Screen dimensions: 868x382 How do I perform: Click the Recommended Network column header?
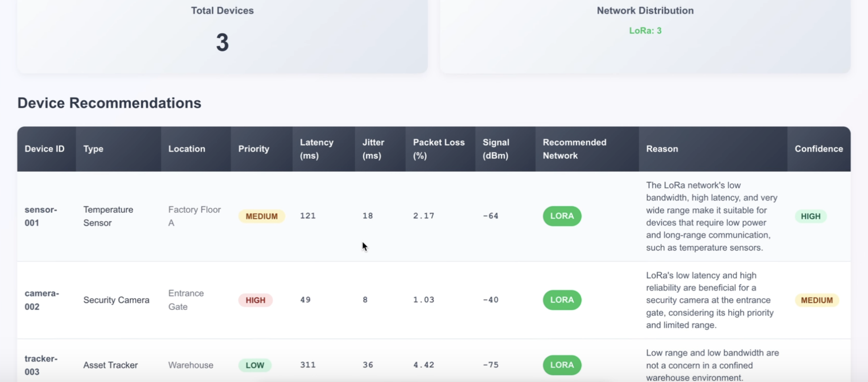tap(574, 149)
